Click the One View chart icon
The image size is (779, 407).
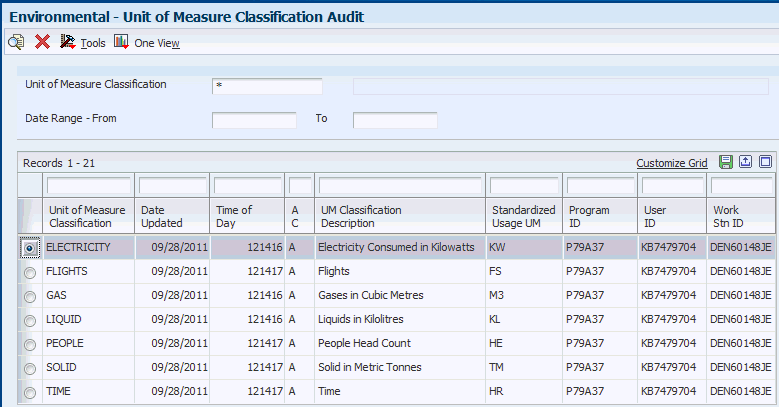122,42
